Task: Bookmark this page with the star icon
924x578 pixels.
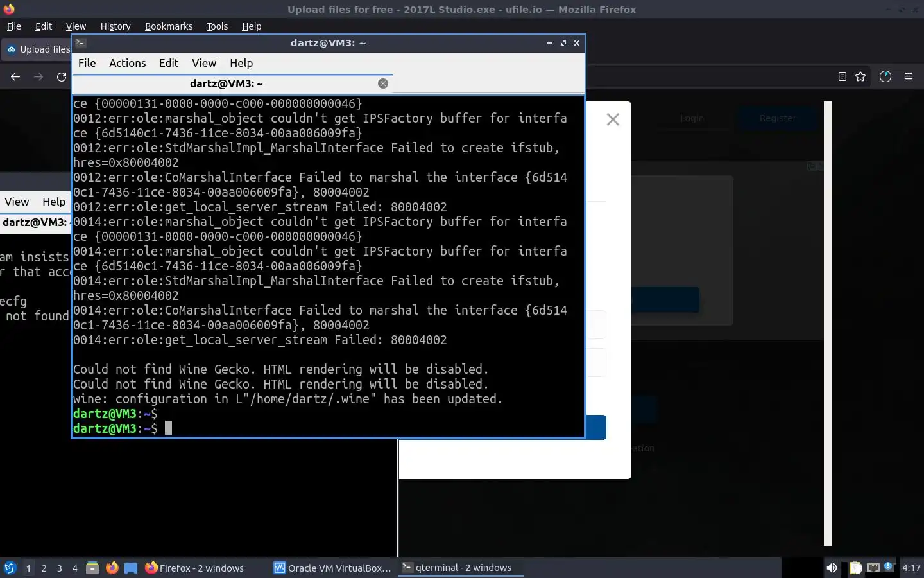Action: click(860, 76)
